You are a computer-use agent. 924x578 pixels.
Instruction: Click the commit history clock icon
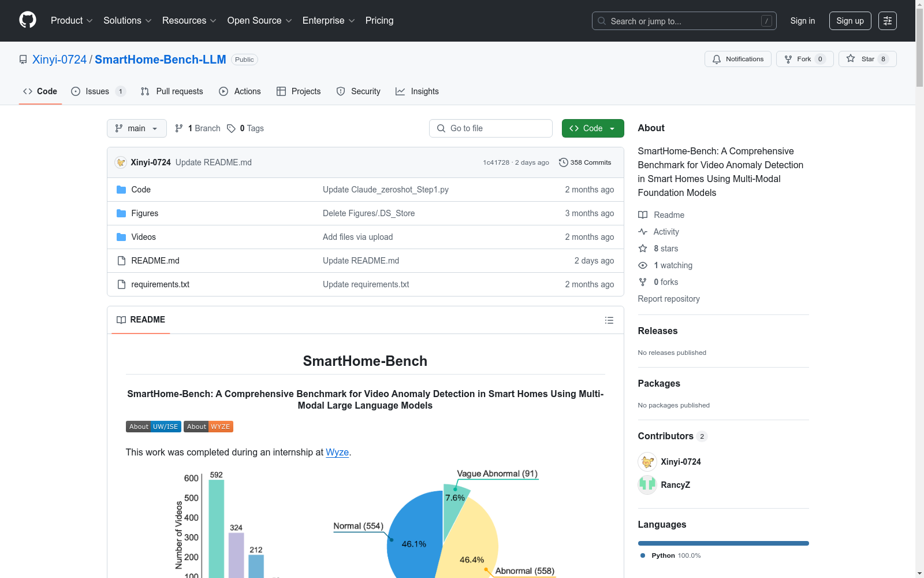coord(564,162)
